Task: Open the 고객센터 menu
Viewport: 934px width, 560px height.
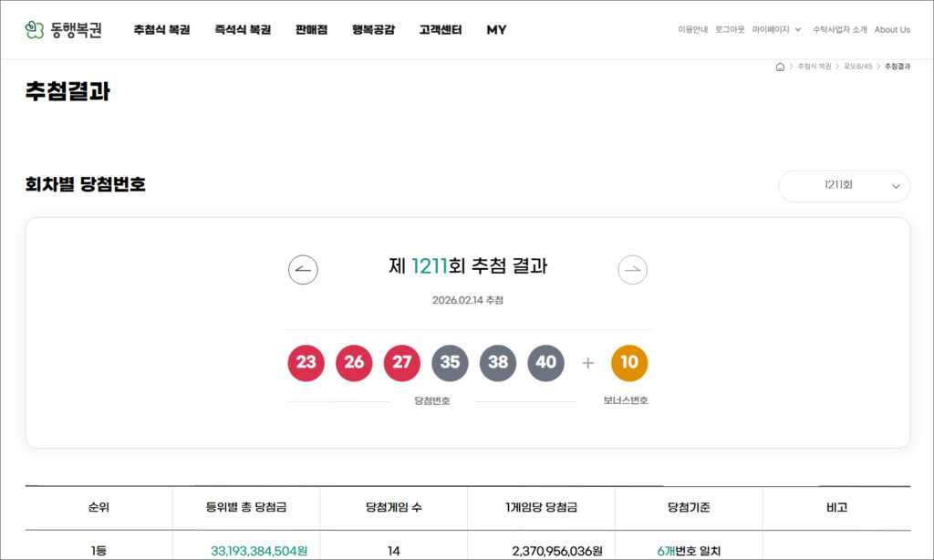Action: [x=441, y=30]
